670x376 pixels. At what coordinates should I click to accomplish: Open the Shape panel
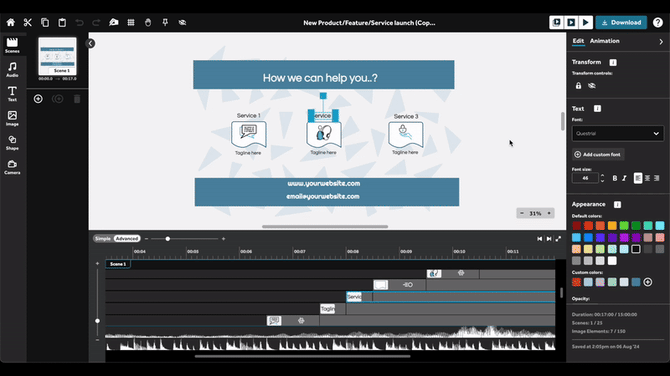point(12,143)
